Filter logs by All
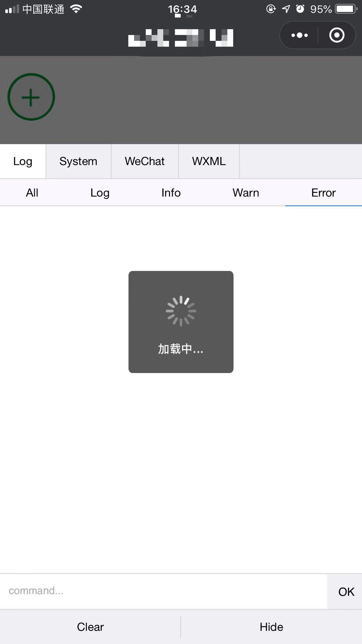 click(x=32, y=193)
